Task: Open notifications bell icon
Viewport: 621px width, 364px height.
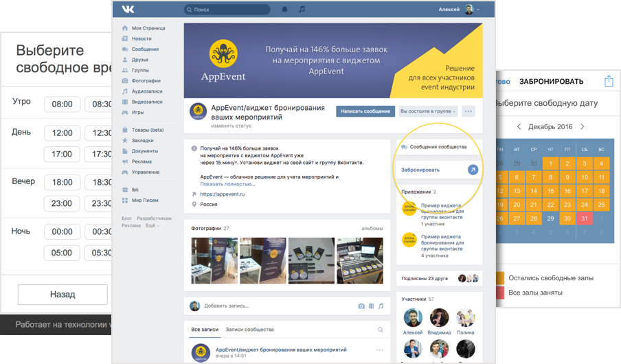Action: pyautogui.click(x=284, y=9)
